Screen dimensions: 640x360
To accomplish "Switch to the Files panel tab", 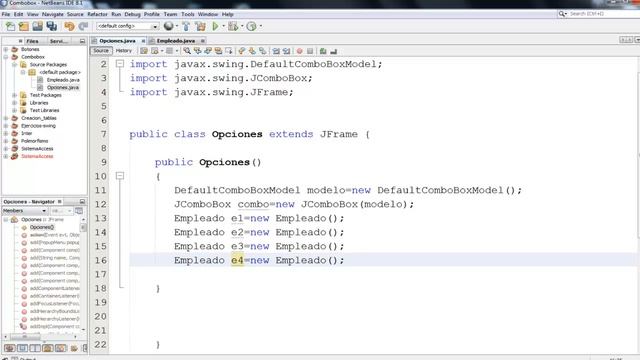I will coord(32,41).
